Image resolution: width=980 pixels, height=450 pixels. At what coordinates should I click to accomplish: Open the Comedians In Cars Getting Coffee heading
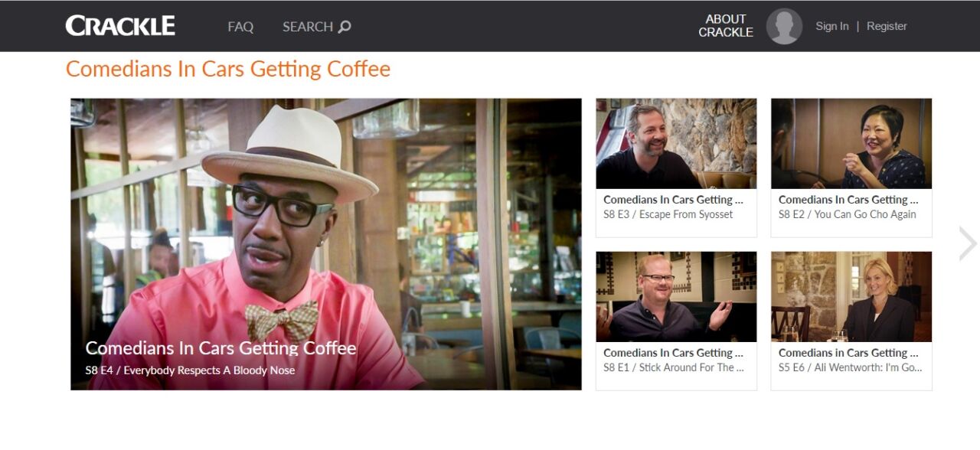coord(228,69)
